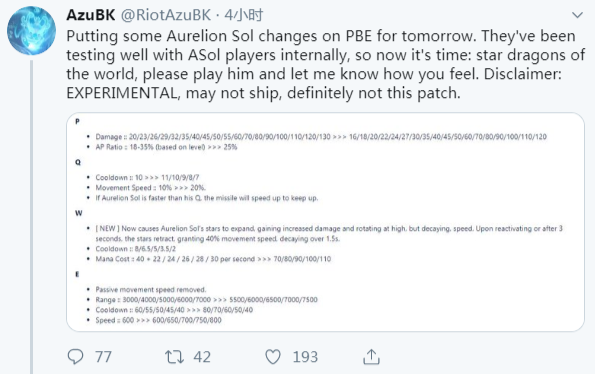Open the tweet options chevron menu
Screen dimensions: 595x374
pyautogui.click(x=577, y=15)
